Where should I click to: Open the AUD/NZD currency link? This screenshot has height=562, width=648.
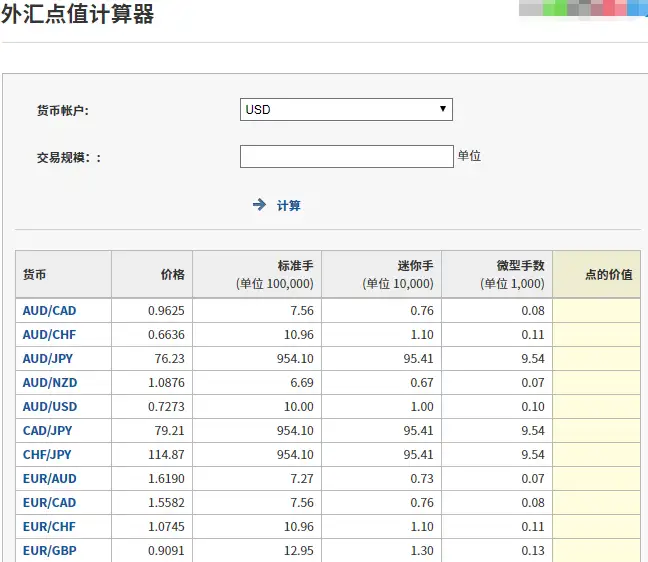[x=50, y=383]
